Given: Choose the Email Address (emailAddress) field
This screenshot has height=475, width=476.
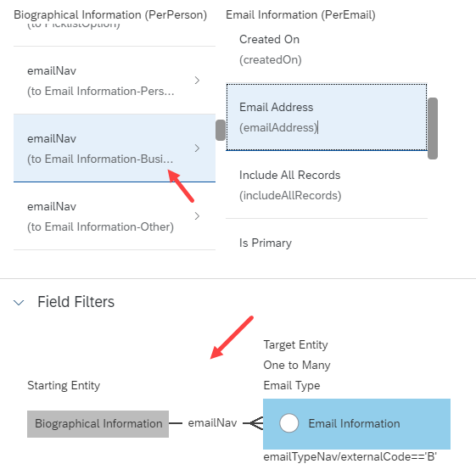Looking at the screenshot, I should point(327,117).
